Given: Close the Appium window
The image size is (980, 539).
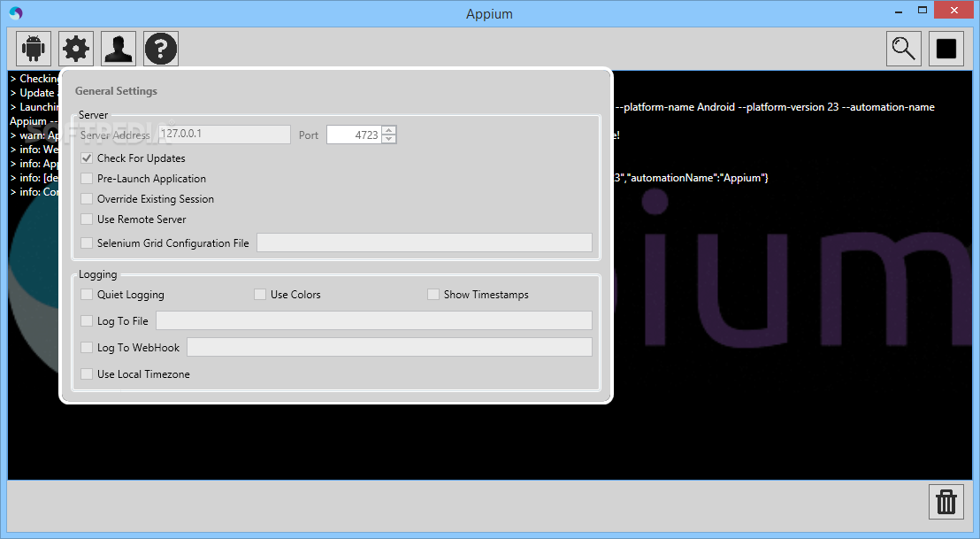Looking at the screenshot, I should 954,10.
